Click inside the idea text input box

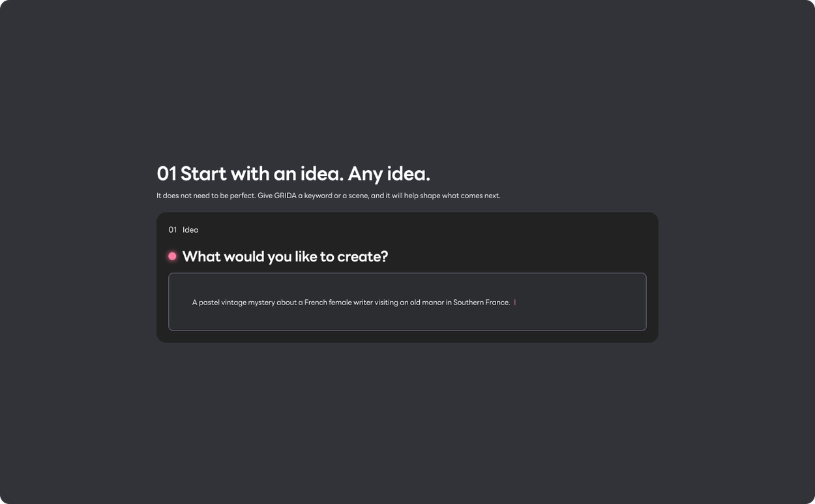(x=407, y=302)
